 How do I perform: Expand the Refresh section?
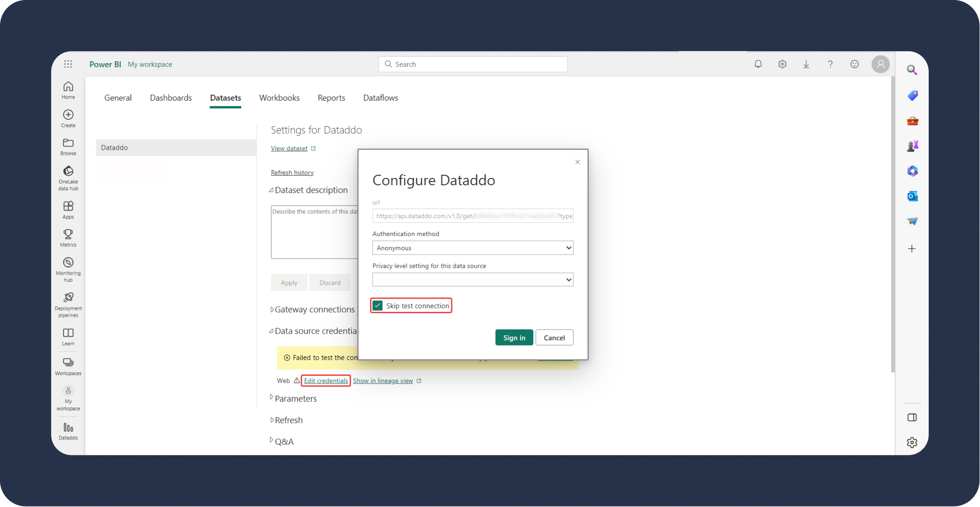(x=271, y=420)
